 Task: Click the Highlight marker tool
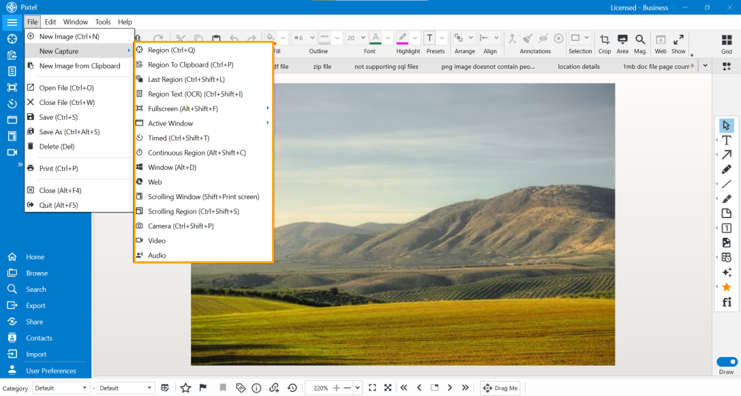(402, 37)
